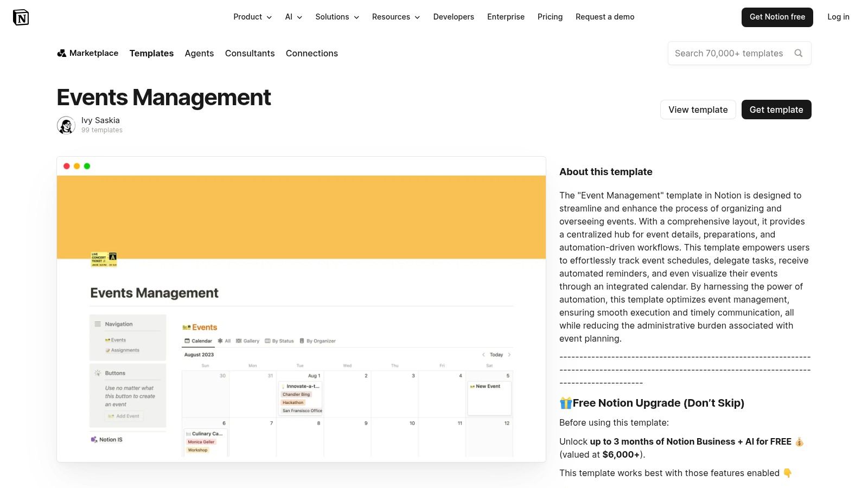Click the Events link under Navigation
Viewport: 868px width, 488px height.
(x=116, y=340)
